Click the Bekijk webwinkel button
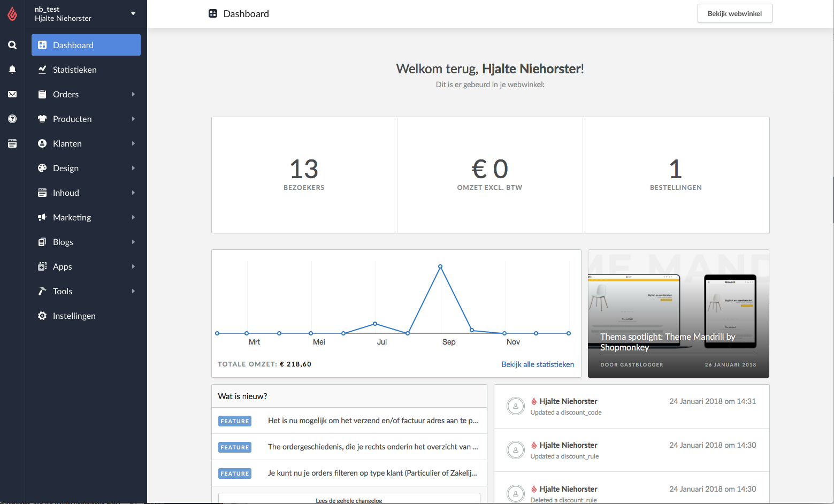The height and width of the screenshot is (504, 834). click(x=734, y=13)
